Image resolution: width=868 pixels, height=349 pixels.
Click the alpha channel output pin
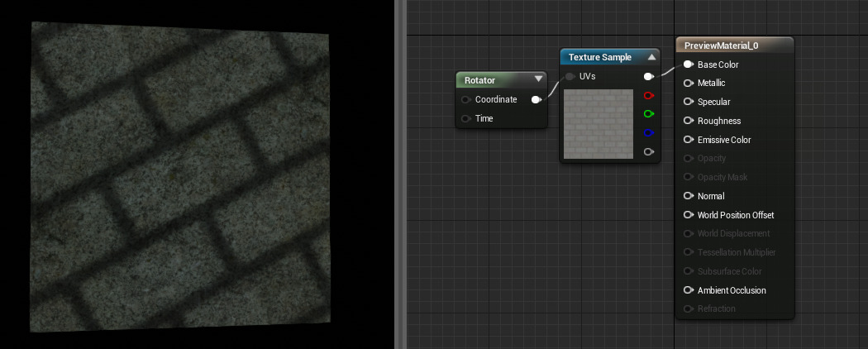649,152
